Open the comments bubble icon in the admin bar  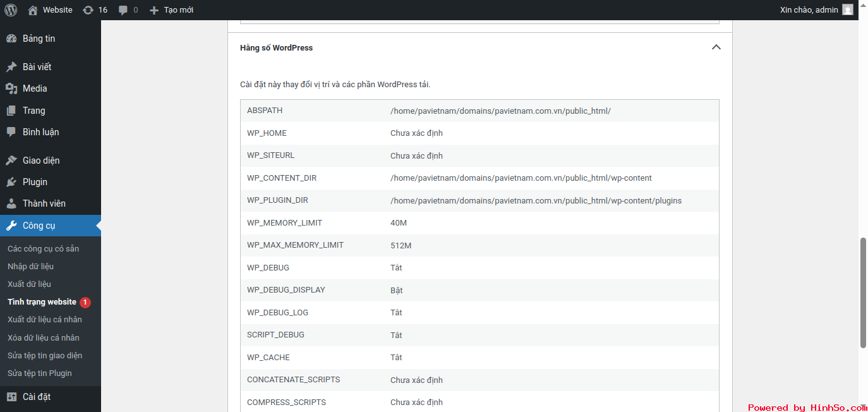(x=123, y=10)
